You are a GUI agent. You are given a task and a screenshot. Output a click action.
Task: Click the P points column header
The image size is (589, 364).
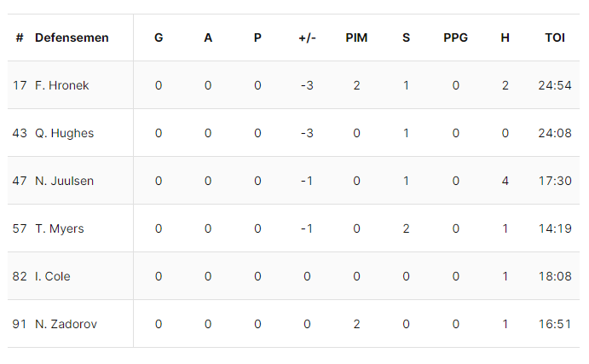click(x=257, y=38)
